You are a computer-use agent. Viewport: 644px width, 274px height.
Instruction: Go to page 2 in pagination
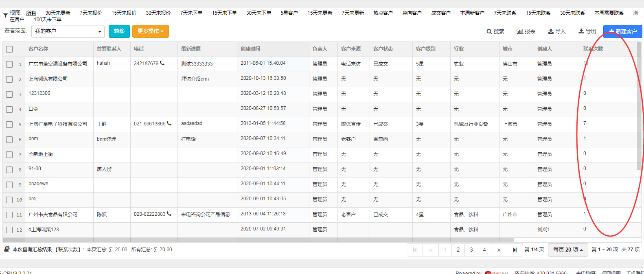pyautogui.click(x=458, y=250)
